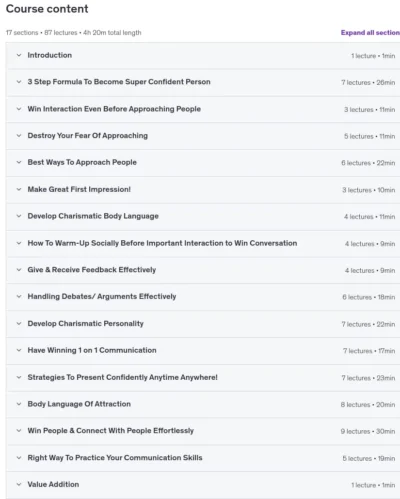Viewport: 400px width, 499px height.
Task: Open the Value Addition section
Action: 53,484
